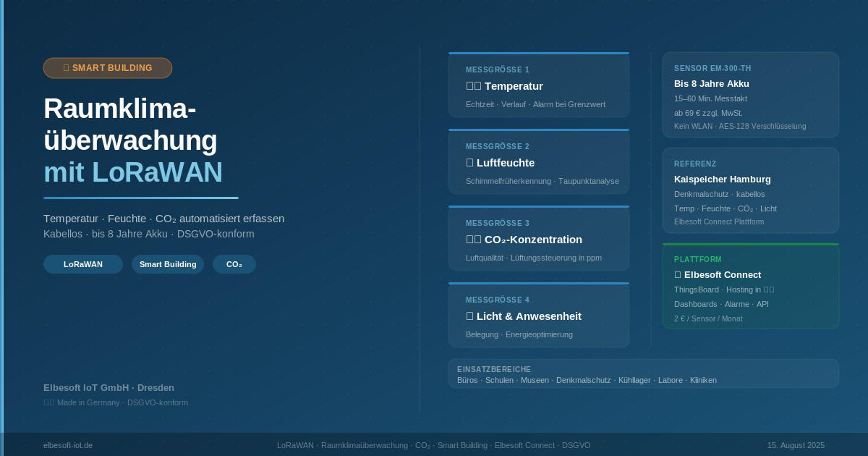Click 'Temp · Feuchte · CO₂ · Licht' line
This screenshot has width=868, height=456.
click(726, 208)
